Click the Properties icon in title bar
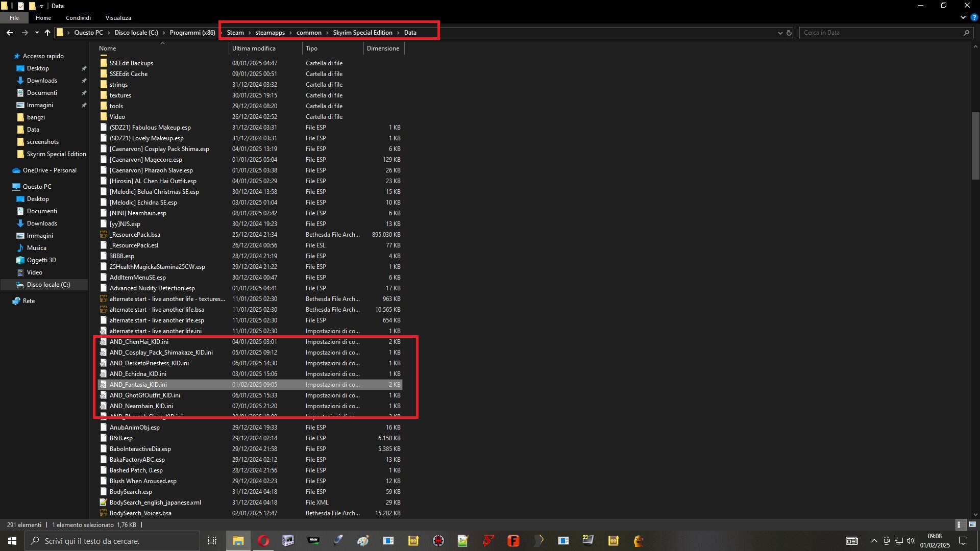 (x=21, y=6)
